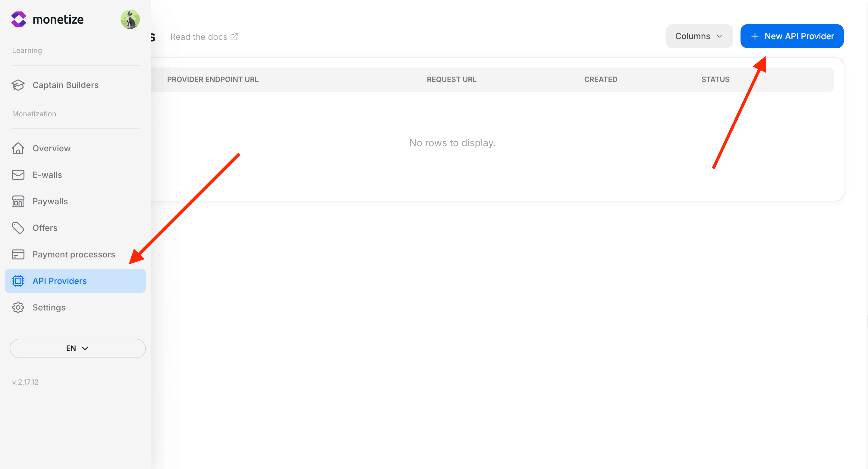Open Paywalls via the storefront icon
The image size is (868, 469).
coord(18,201)
